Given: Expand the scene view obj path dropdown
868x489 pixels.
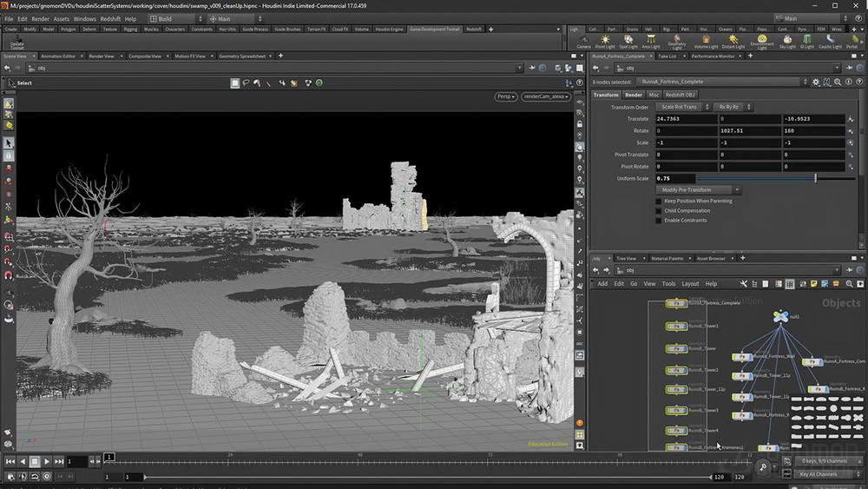Looking at the screenshot, I should click(519, 68).
